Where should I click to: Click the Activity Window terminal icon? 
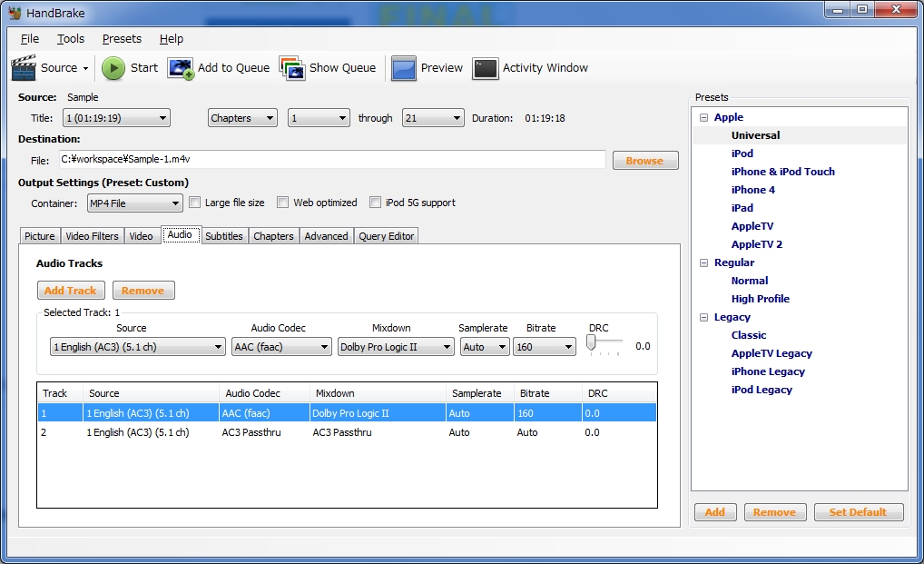tap(486, 68)
